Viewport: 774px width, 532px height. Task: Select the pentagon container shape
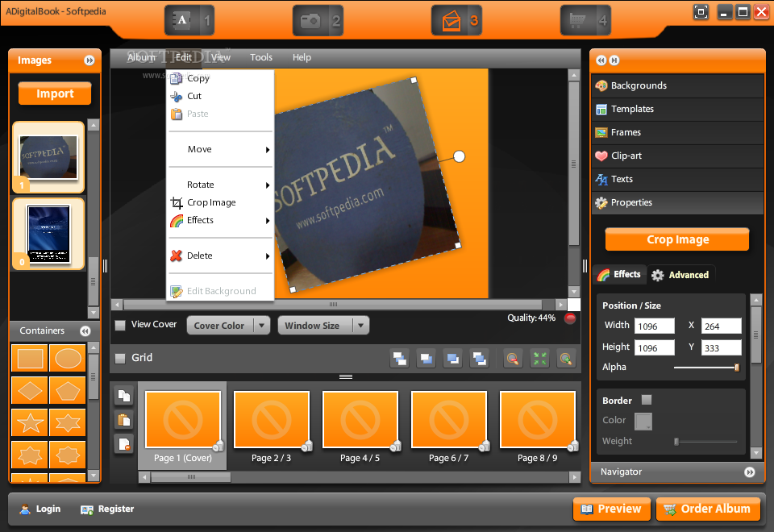click(68, 391)
